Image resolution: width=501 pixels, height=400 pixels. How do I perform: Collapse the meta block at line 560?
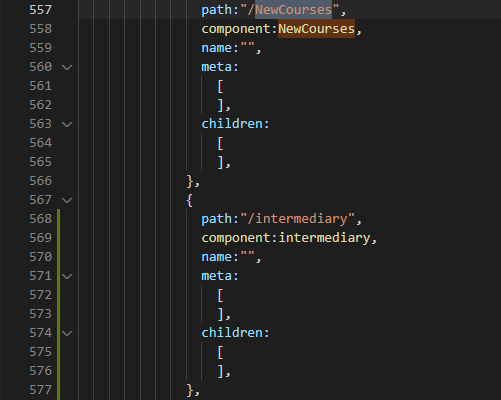pos(67,67)
